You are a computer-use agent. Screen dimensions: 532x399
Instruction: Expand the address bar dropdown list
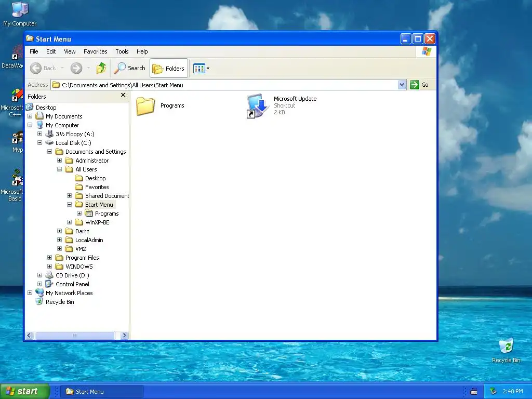coord(402,85)
